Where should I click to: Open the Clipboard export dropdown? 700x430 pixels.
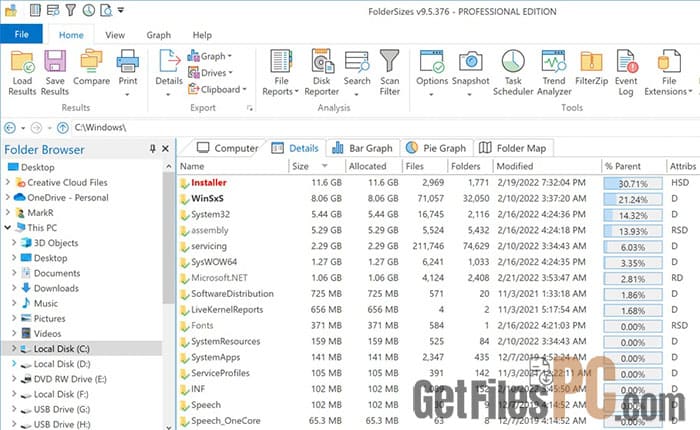(217, 89)
